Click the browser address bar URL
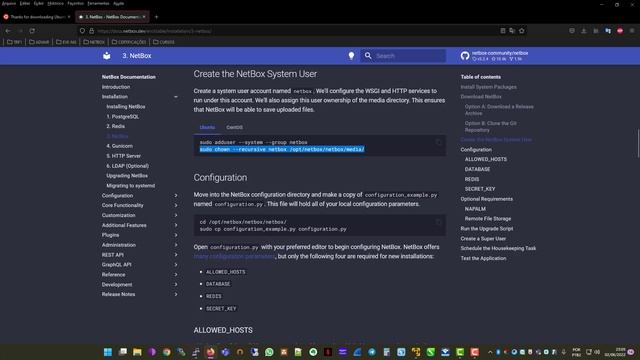640x360 pixels. (154, 31)
